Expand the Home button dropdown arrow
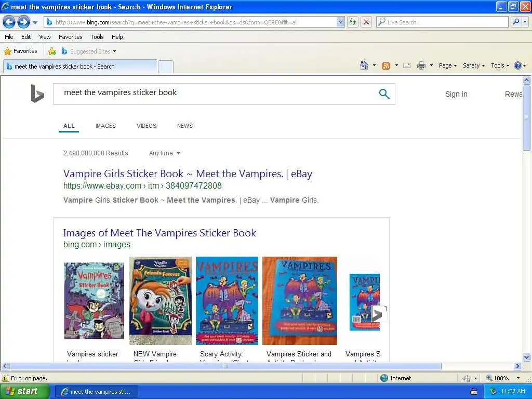 pyautogui.click(x=374, y=65)
